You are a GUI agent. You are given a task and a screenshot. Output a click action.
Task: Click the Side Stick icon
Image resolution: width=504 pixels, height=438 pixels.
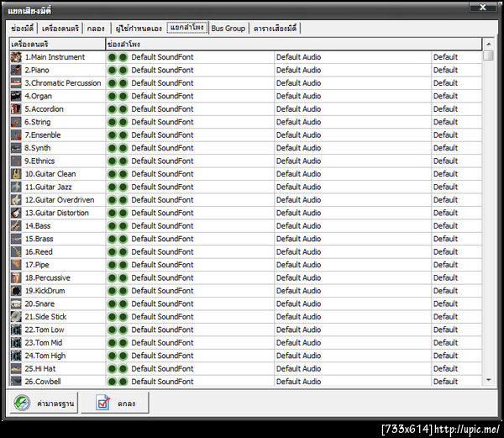point(16,317)
